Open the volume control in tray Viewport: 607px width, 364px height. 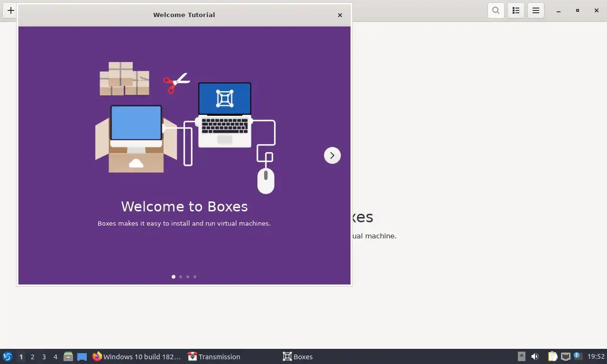535,356
